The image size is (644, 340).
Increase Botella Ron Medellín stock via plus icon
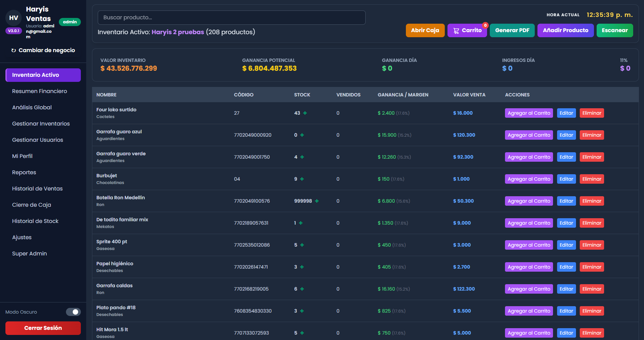pyautogui.click(x=317, y=201)
